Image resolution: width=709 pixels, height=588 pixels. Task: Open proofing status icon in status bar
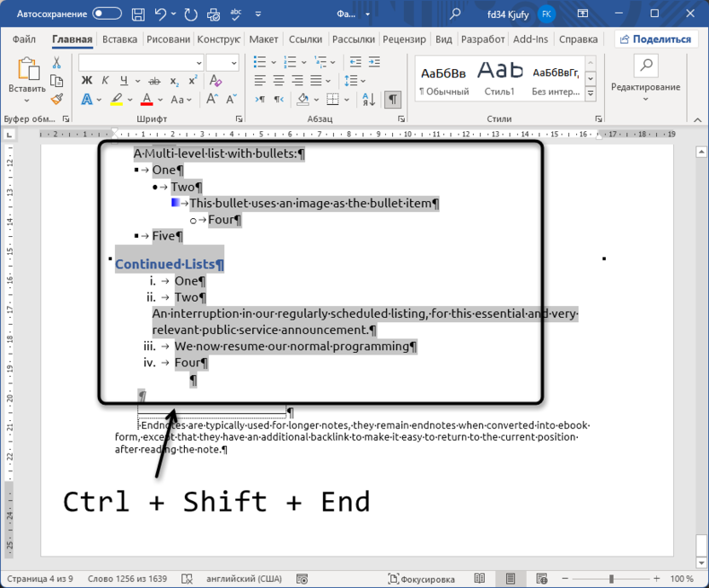[187, 579]
